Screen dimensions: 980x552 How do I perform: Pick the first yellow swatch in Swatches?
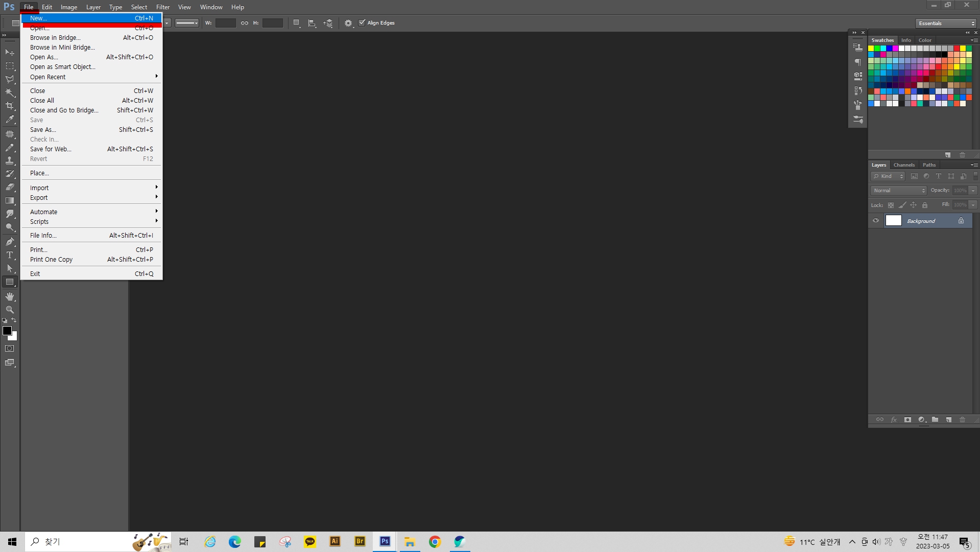click(x=871, y=49)
